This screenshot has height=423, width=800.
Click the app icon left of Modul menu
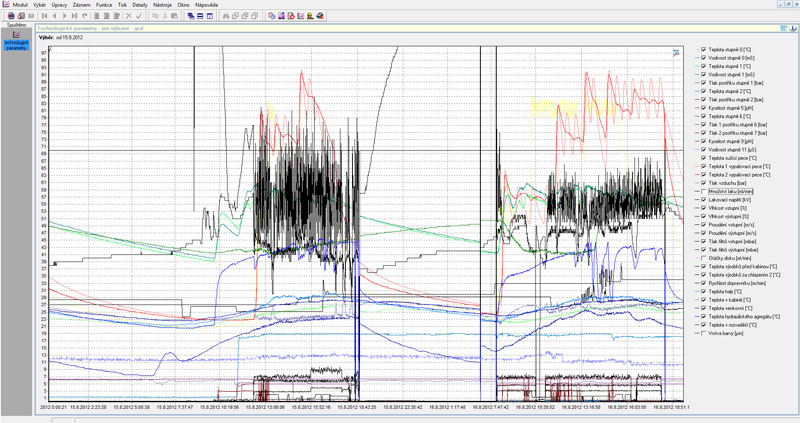tap(6, 5)
